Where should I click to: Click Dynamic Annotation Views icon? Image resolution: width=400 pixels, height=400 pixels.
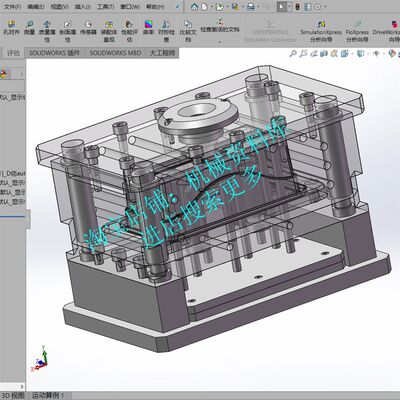pos(334,53)
